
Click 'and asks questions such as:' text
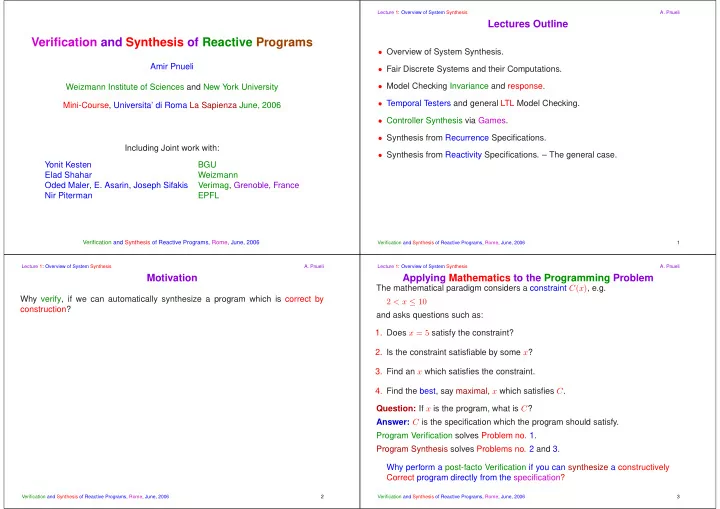[x=429, y=315]
